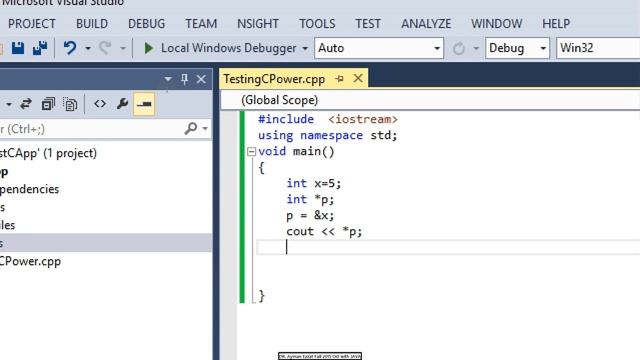Image resolution: width=640 pixels, height=360 pixels.
Task: Click on 'int x=5;' code line
Action: (313, 183)
